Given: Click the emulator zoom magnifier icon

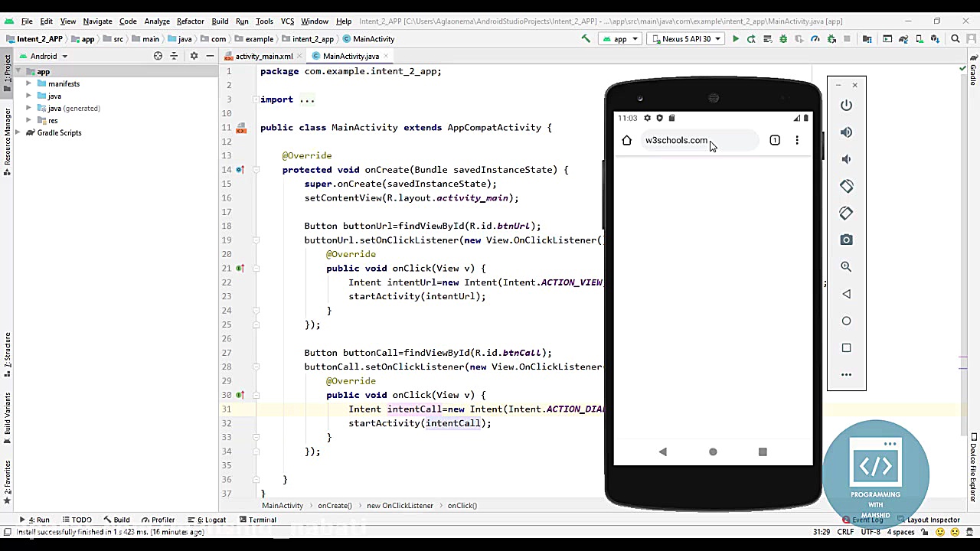Looking at the screenshot, I should tap(846, 267).
